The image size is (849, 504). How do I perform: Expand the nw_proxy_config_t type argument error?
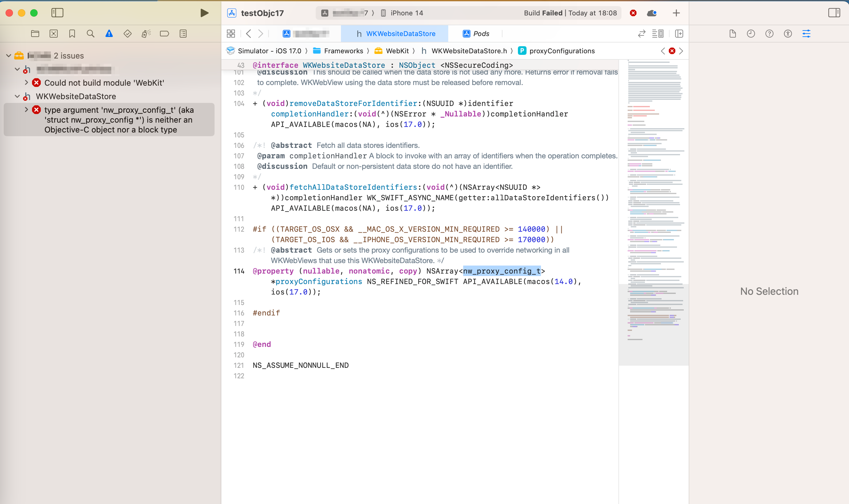[x=26, y=110]
